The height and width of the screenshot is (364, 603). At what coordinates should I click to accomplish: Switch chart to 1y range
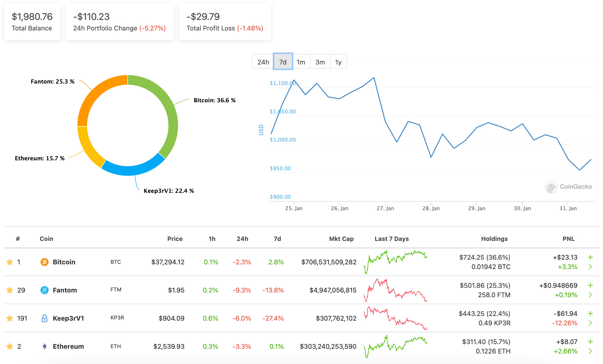pos(338,62)
